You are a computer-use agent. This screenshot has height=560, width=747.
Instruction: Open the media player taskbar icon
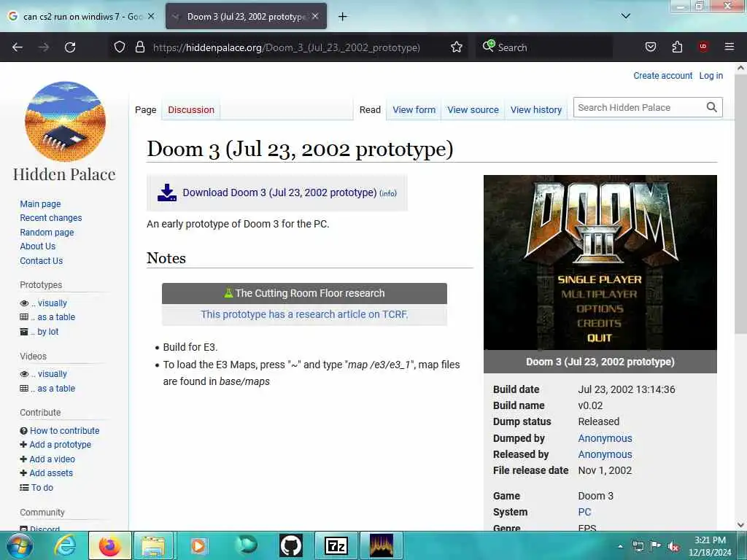tap(198, 545)
